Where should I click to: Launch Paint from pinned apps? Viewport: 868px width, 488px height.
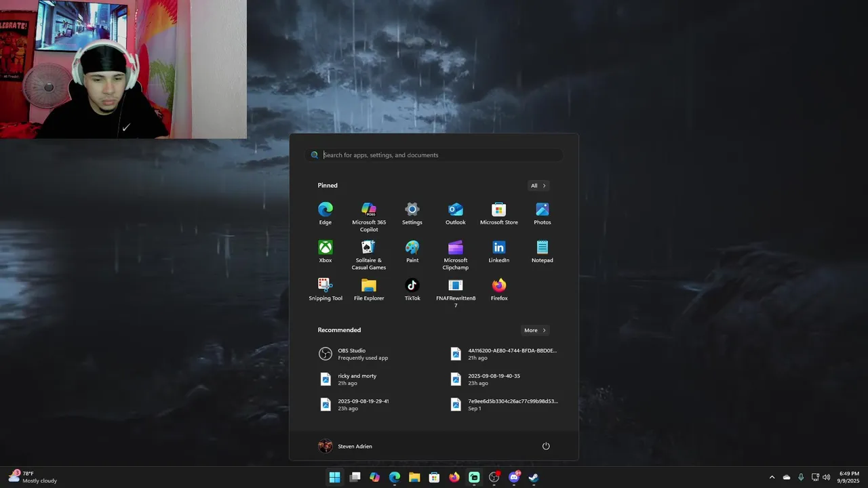pos(412,251)
